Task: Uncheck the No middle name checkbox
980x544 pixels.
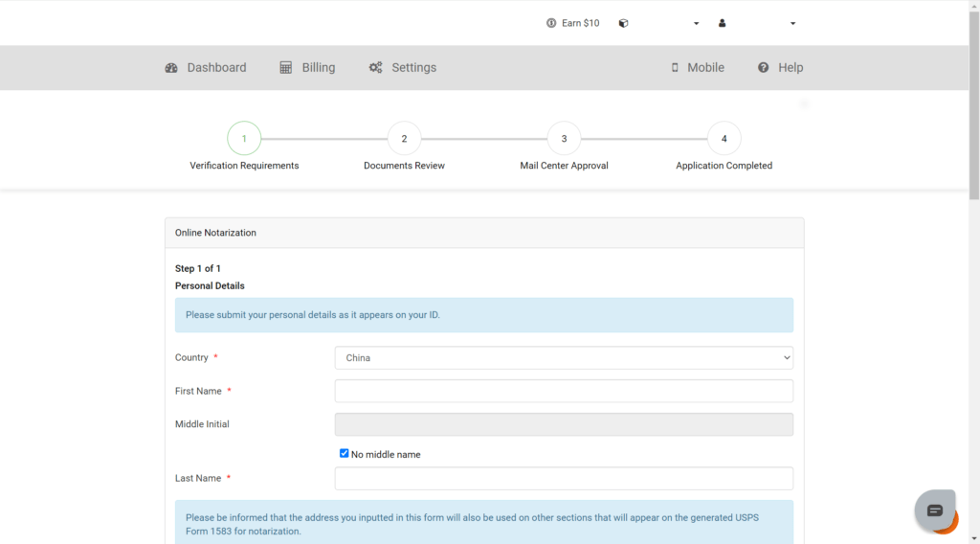Action: [344, 453]
